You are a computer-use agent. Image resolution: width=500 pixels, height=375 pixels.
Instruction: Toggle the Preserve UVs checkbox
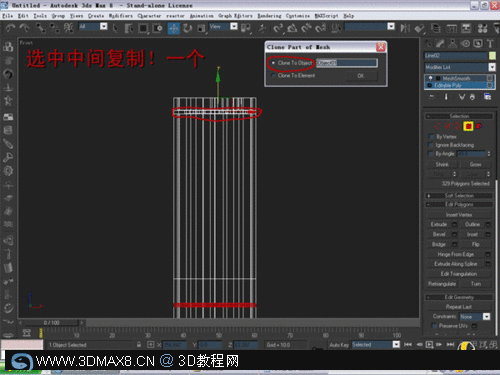[x=434, y=326]
